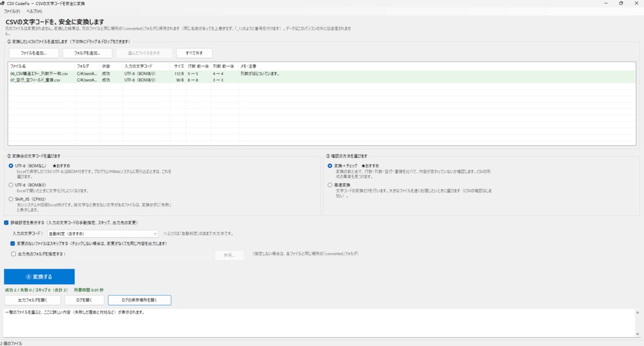Click the 列数 前→後 column header
The height and width of the screenshot is (346, 644).
225,66
